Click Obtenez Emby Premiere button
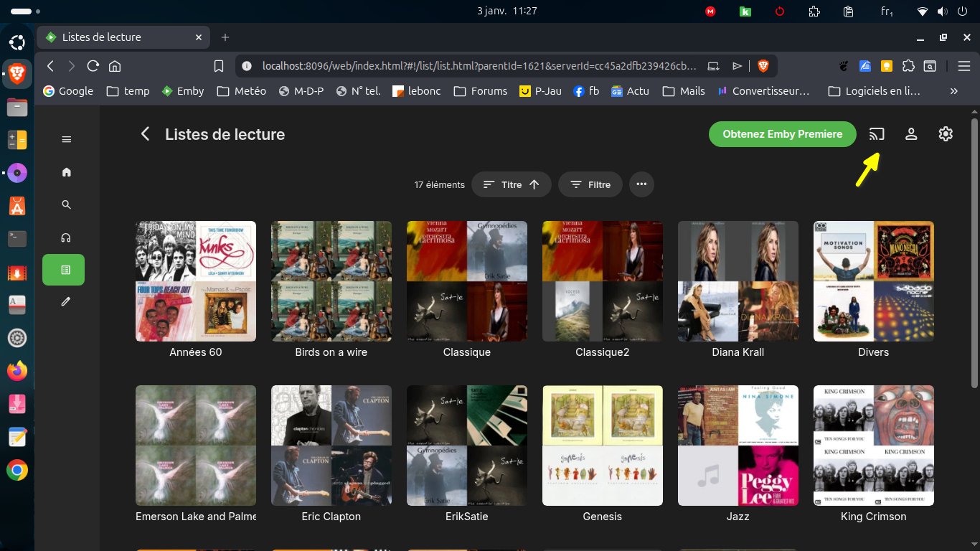980x551 pixels. (782, 134)
